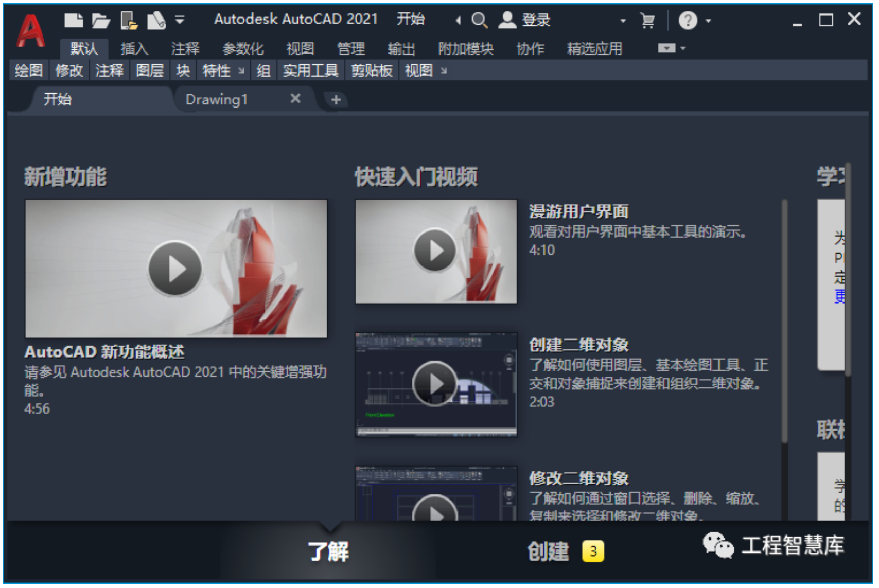Viewport: 879px width, 588px height.
Task: Expand the Quick Access Toolbar customize arrow
Action: pyautogui.click(x=180, y=20)
